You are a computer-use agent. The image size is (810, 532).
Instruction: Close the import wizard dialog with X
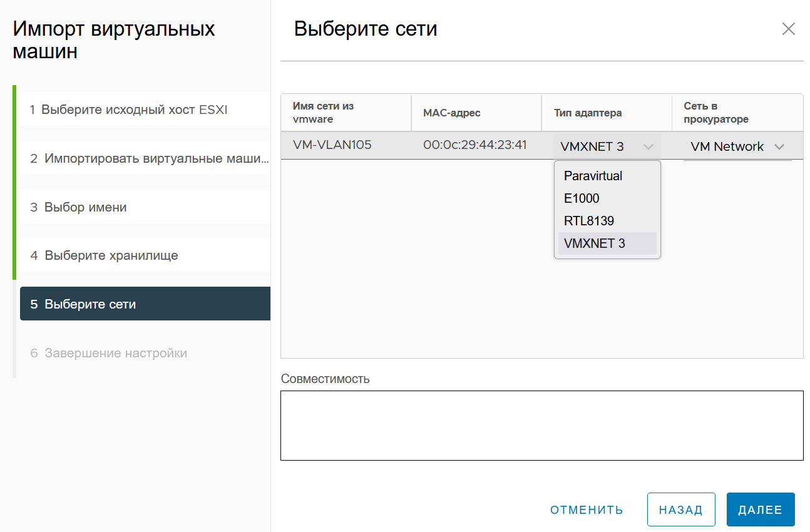(789, 29)
